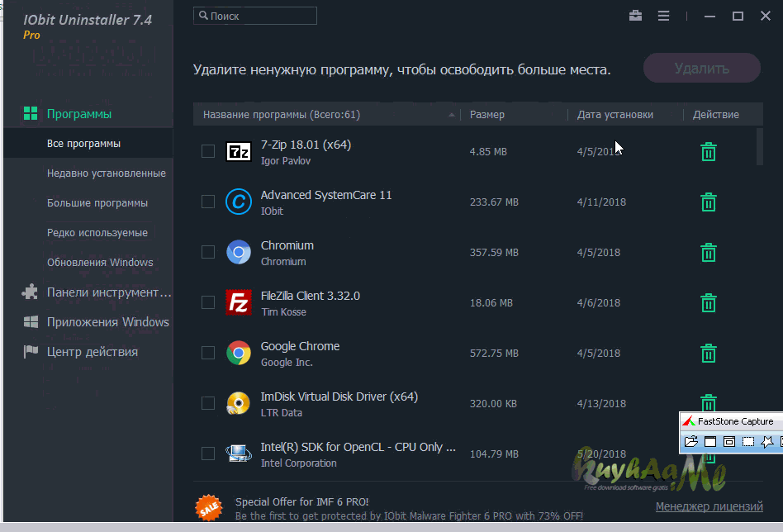Click Intel SDK for OpenCL icon
This screenshot has height=532, width=783.
pyautogui.click(x=239, y=454)
